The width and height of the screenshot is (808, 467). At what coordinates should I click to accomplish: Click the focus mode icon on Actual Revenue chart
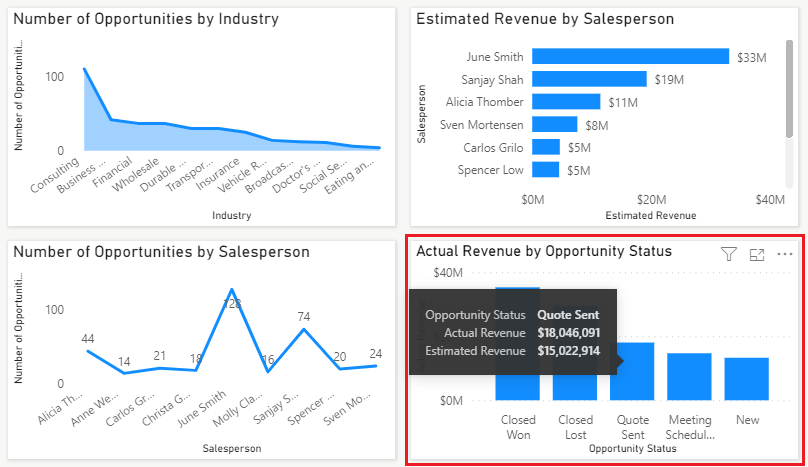[x=756, y=254]
